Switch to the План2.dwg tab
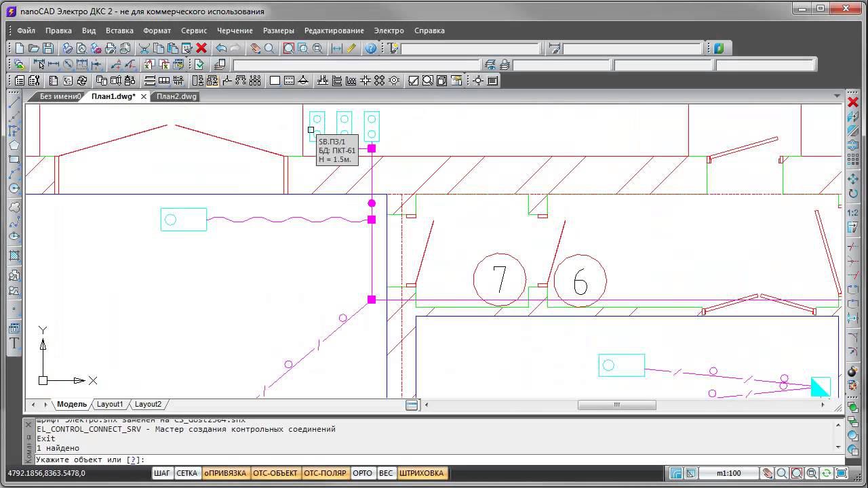Viewport: 868px width, 488px height. (176, 96)
